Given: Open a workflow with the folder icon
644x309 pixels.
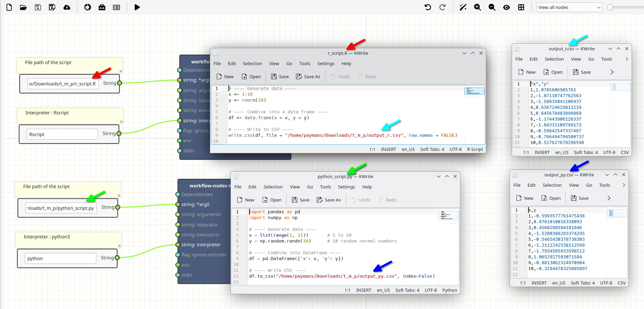Looking at the screenshot, I should [x=23, y=7].
